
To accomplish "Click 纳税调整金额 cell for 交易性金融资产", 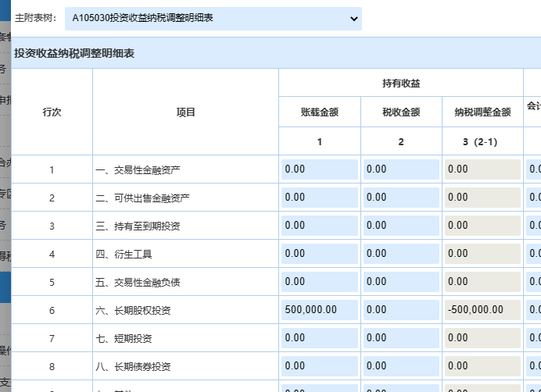I will 482,169.
